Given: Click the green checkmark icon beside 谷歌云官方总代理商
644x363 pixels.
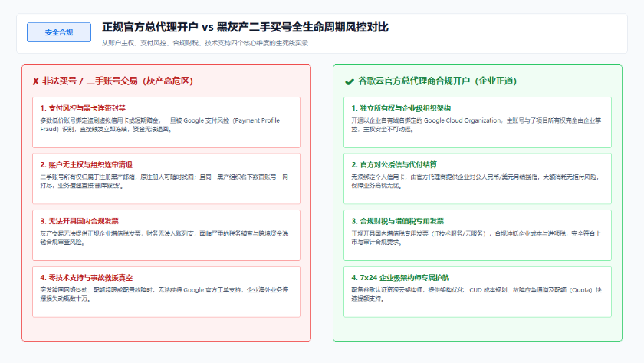Looking at the screenshot, I should coord(349,82).
